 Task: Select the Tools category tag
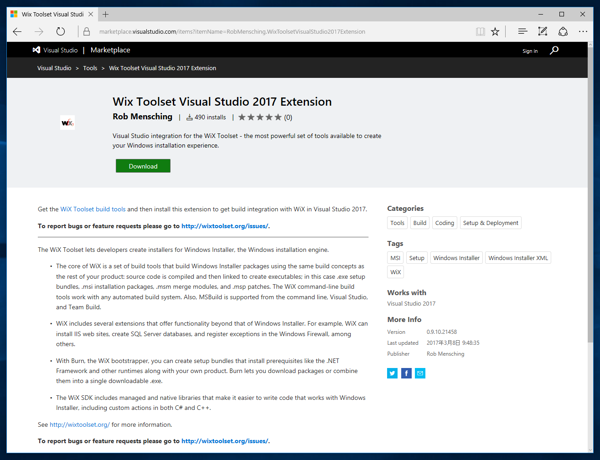click(x=397, y=223)
